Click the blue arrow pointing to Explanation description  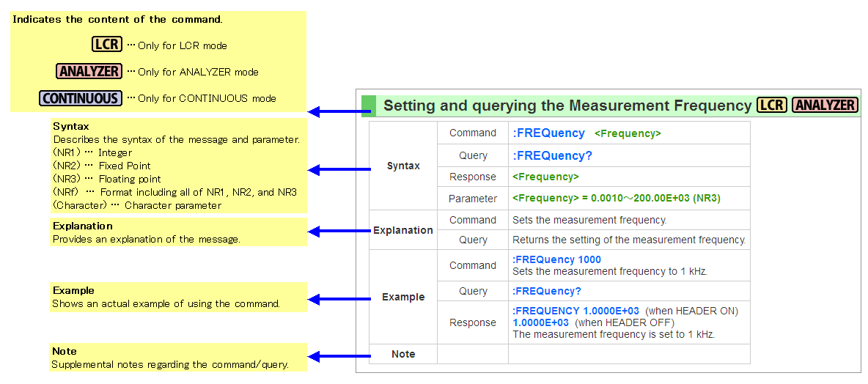coord(339,232)
